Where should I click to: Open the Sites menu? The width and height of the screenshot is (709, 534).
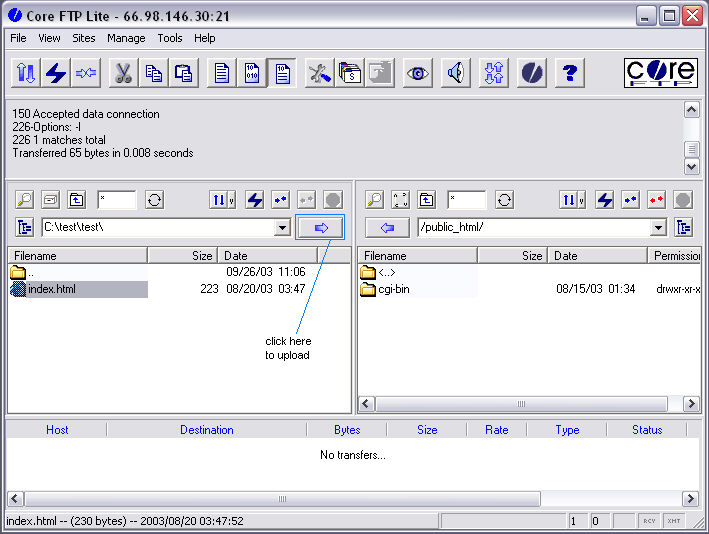pos(84,38)
